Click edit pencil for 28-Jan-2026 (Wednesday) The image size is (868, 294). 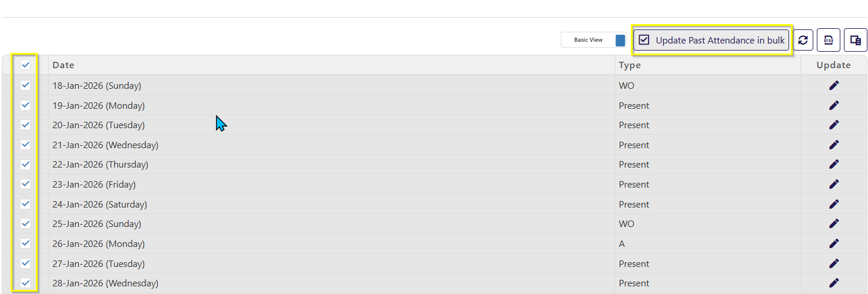[x=834, y=283]
